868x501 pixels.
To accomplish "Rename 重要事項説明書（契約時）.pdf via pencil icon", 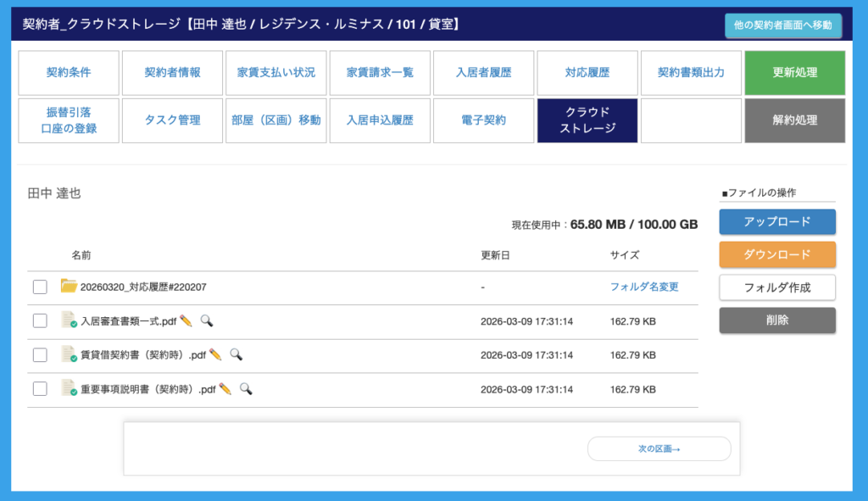I will [x=225, y=388].
